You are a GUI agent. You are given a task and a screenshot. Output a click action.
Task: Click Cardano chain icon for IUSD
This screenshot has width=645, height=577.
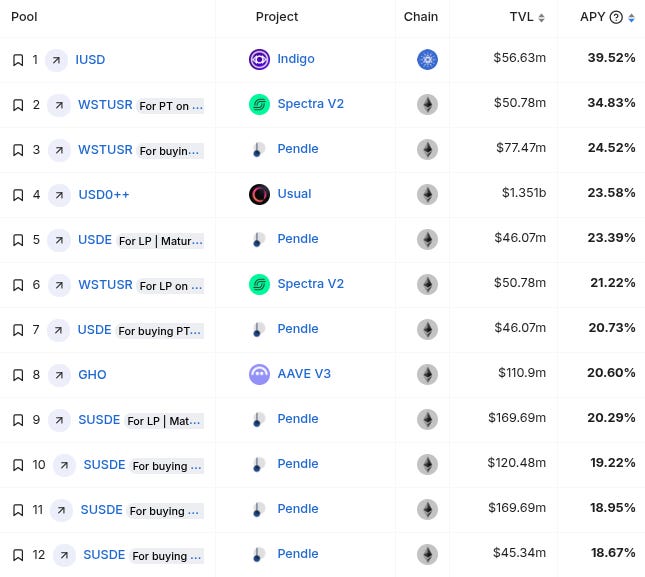(x=427, y=60)
